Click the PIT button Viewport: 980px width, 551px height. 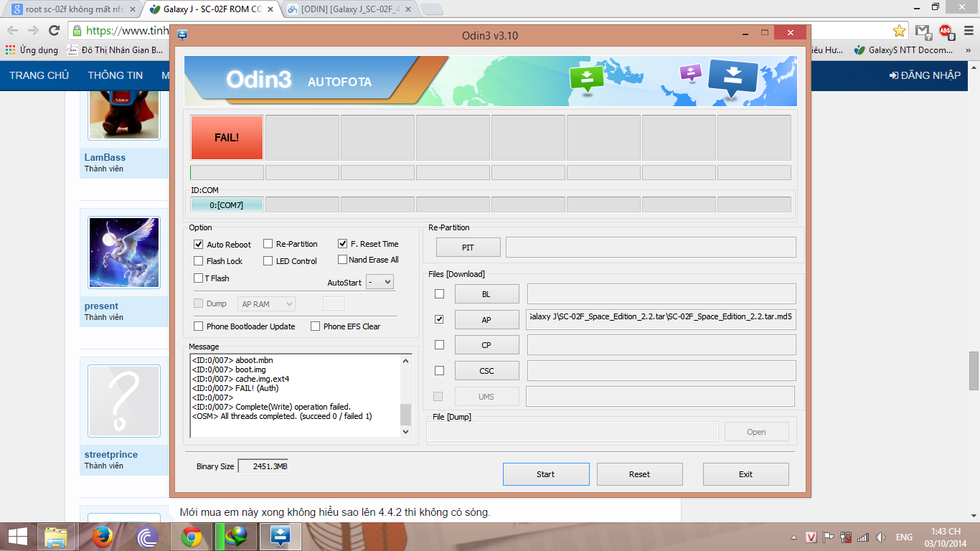(468, 248)
